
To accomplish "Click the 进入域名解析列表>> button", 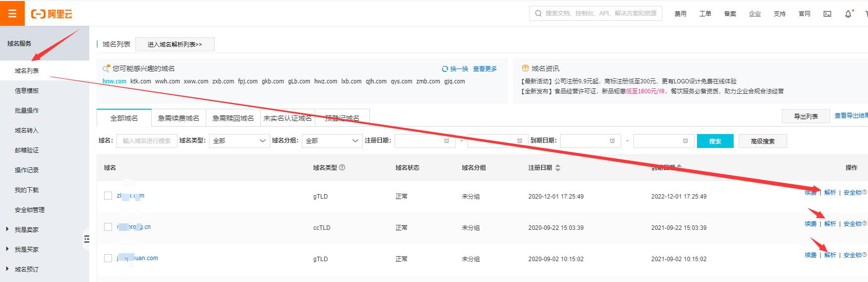I will click(175, 44).
